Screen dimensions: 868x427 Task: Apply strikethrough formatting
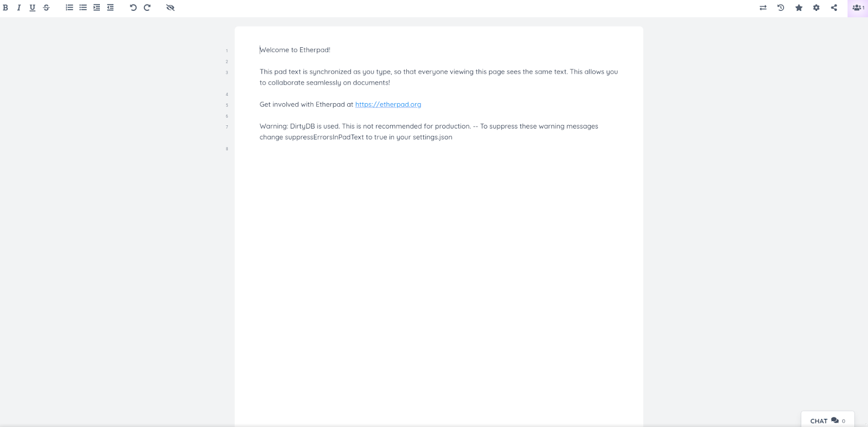click(46, 8)
